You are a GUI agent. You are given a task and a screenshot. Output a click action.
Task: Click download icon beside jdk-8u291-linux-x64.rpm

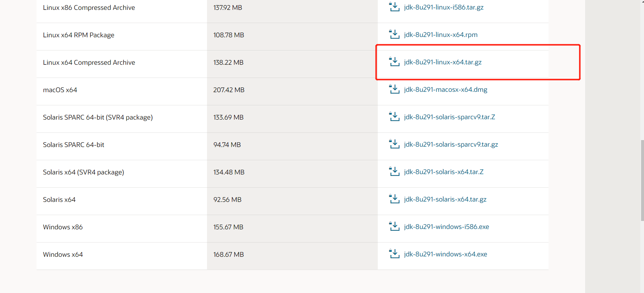(394, 34)
